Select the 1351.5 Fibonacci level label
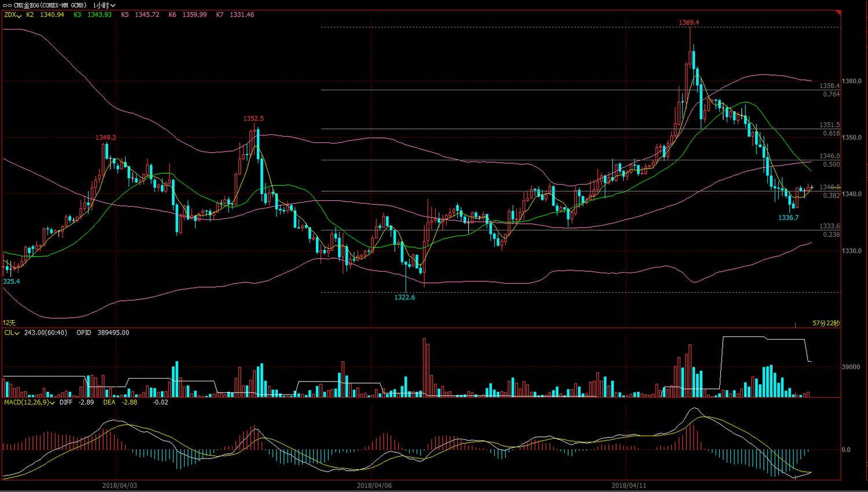Viewport: 868px width, 492px height. pos(829,125)
